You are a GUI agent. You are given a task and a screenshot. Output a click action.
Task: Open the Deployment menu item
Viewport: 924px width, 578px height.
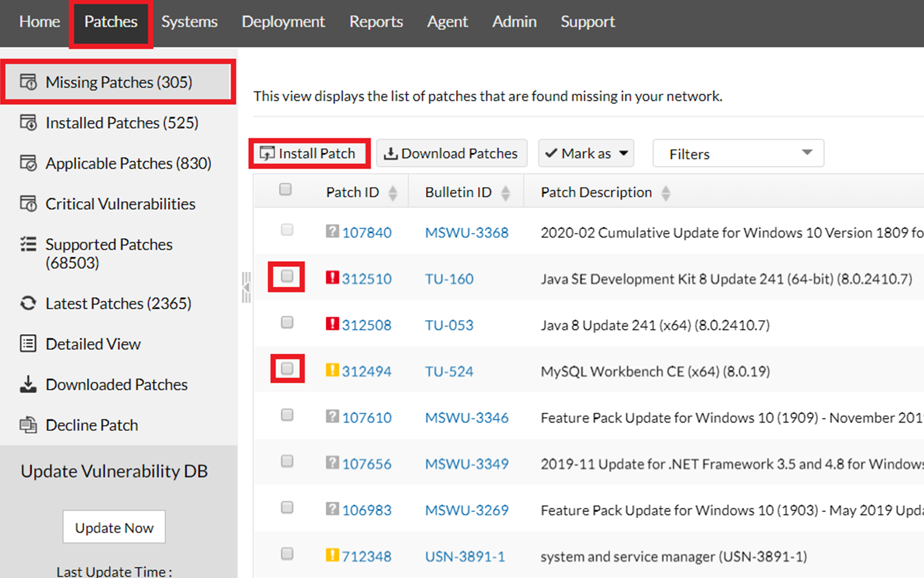click(x=283, y=21)
